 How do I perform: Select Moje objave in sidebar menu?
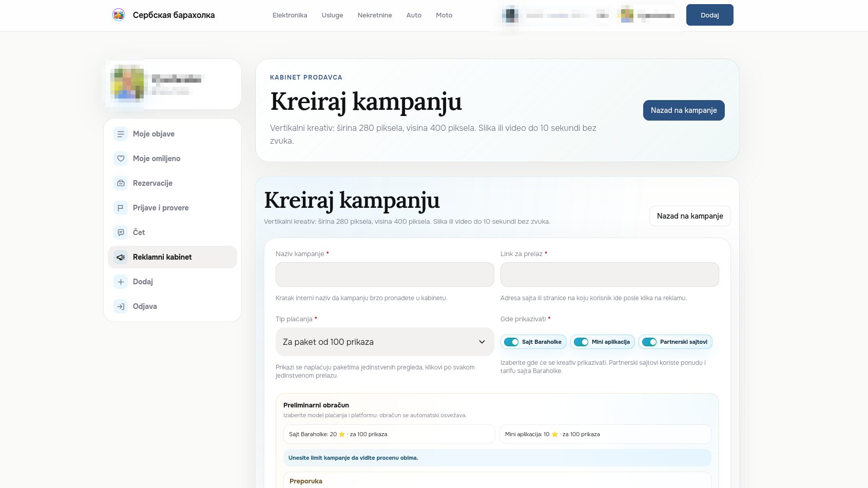(172, 134)
